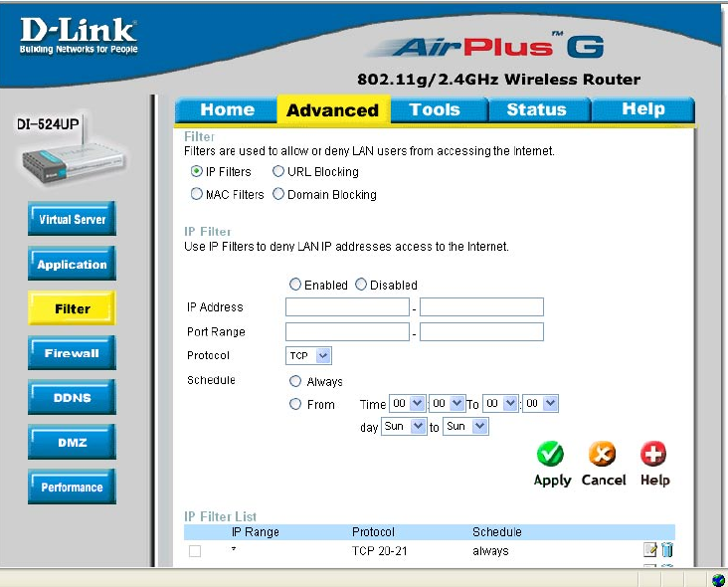Open the Help tab

(x=643, y=109)
